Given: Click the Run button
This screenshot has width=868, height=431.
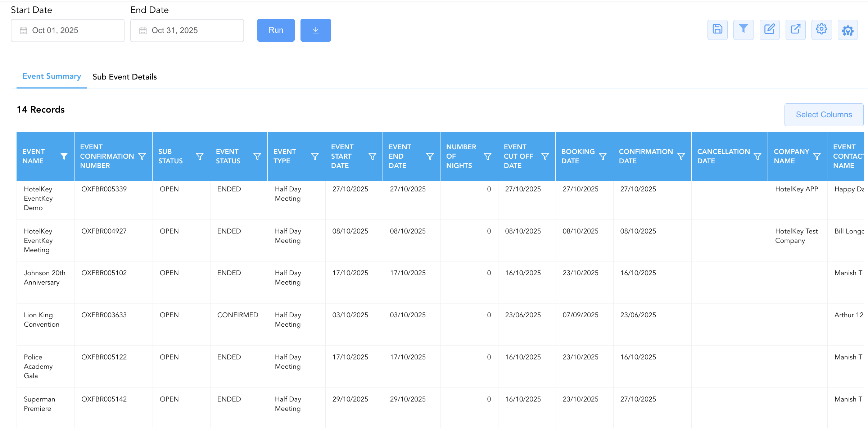Looking at the screenshot, I should tap(276, 30).
